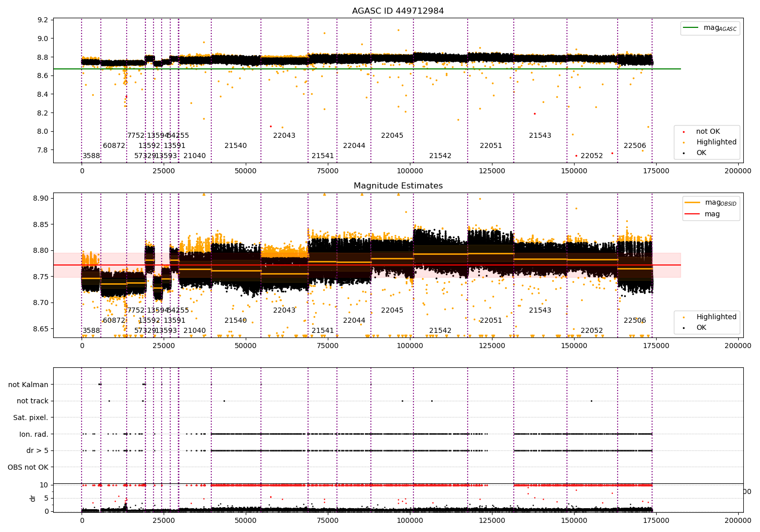Click the 'OBS not OK' row label
The image size is (760, 532).
point(28,467)
